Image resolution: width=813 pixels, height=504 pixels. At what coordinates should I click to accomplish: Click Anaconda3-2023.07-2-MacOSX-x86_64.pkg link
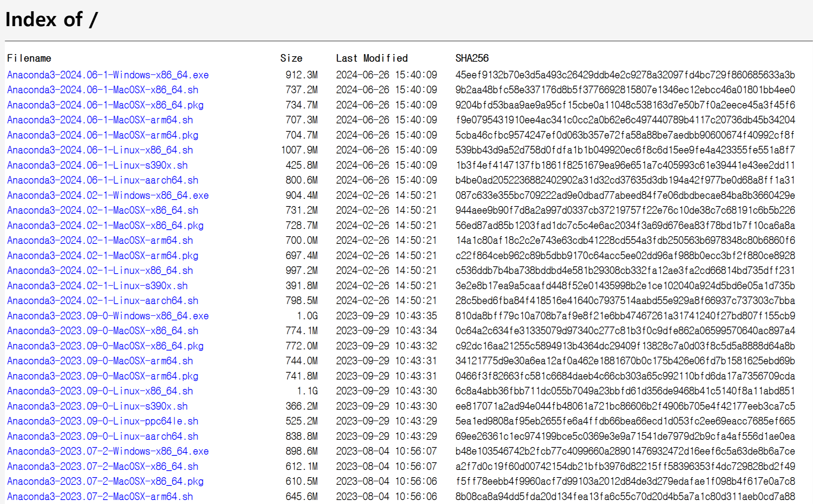(105, 482)
